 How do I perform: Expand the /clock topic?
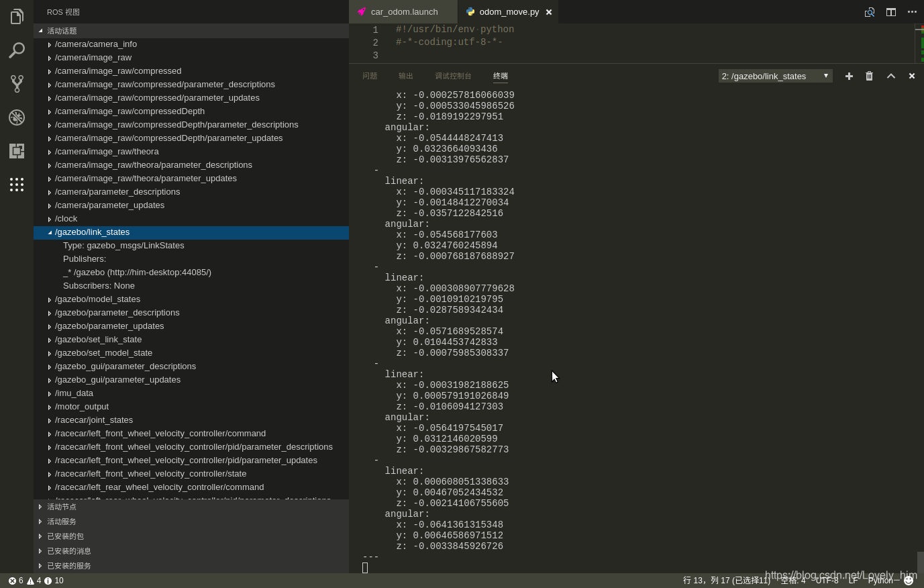50,219
